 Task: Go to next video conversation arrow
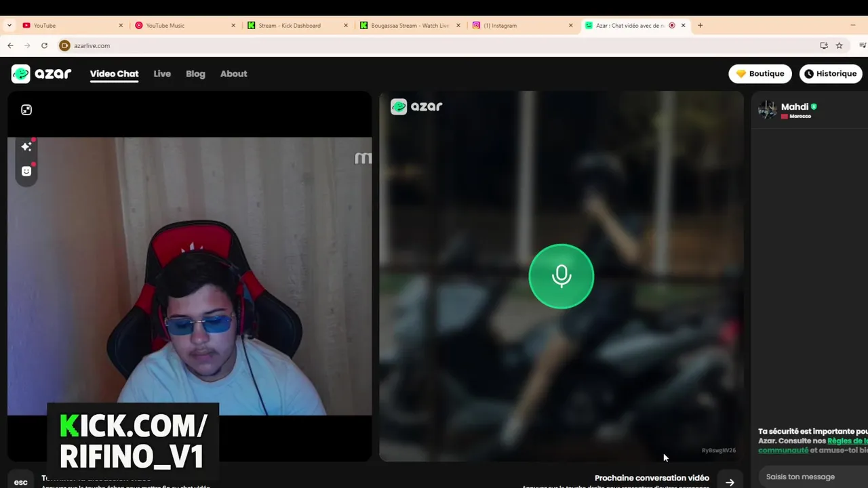pos(730,482)
